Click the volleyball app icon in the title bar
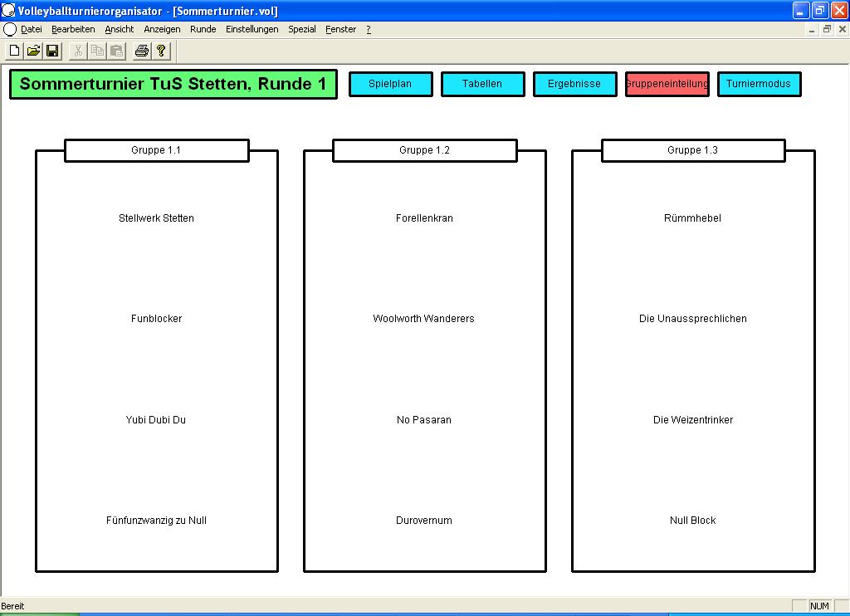 (x=8, y=11)
